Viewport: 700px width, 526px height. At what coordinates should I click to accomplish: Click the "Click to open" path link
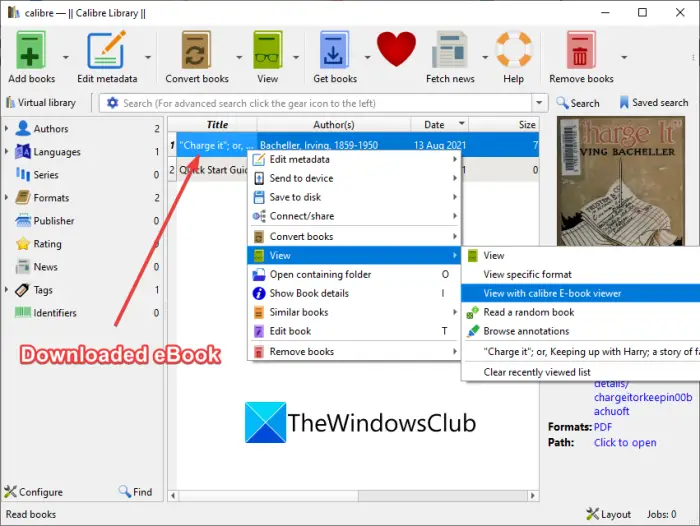coord(625,443)
